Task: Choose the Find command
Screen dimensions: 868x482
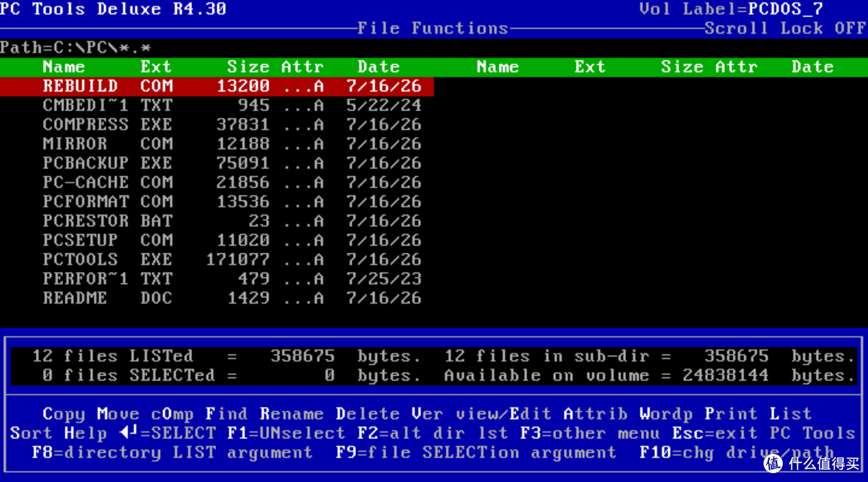Action: click(227, 414)
